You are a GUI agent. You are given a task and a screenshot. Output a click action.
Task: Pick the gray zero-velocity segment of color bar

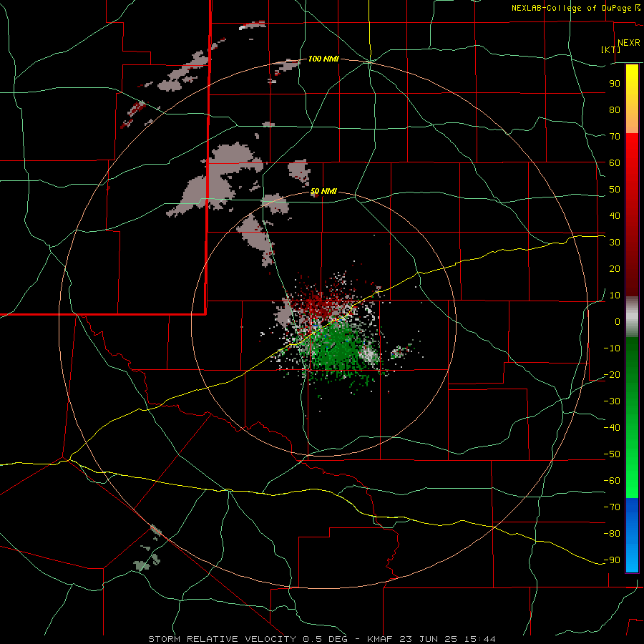coord(632,317)
